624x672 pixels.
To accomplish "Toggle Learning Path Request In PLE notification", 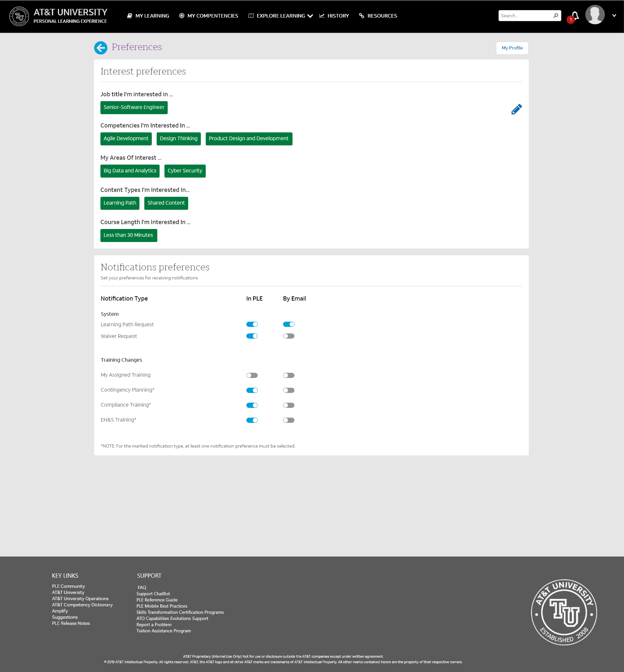I will pos(252,324).
